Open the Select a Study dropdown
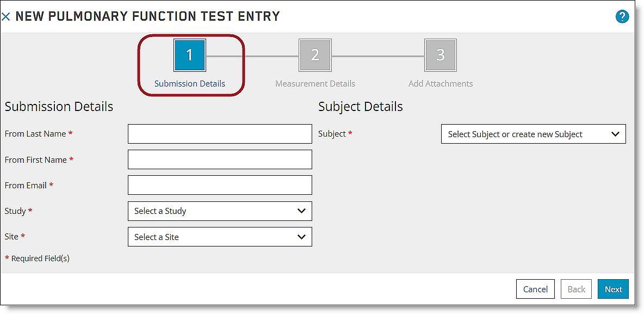This screenshot has width=644, height=314. [x=220, y=211]
